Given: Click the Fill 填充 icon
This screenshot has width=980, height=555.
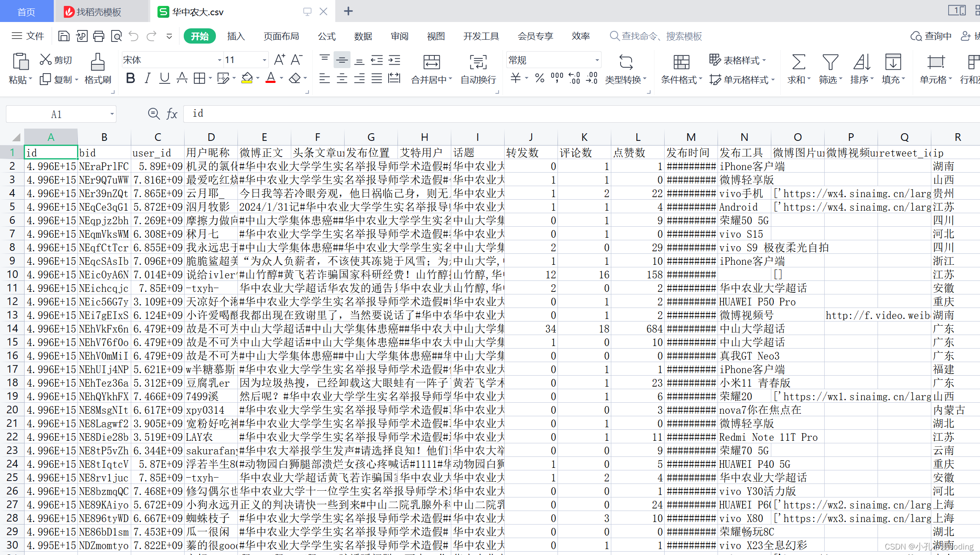Looking at the screenshot, I should tap(893, 62).
